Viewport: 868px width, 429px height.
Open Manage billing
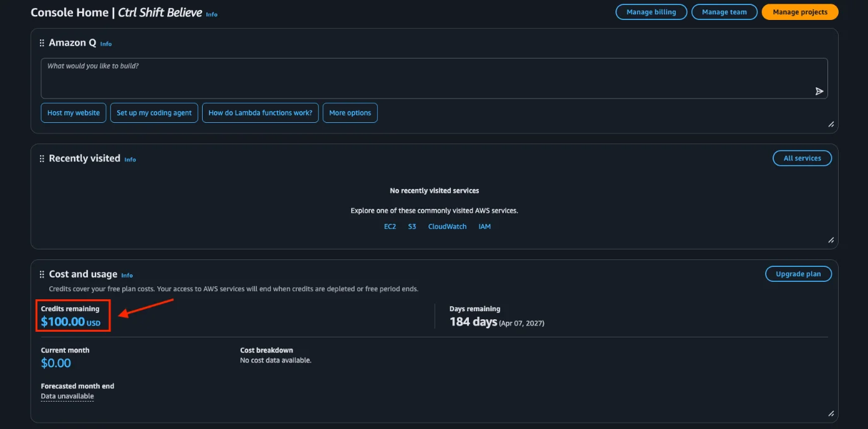pyautogui.click(x=651, y=12)
